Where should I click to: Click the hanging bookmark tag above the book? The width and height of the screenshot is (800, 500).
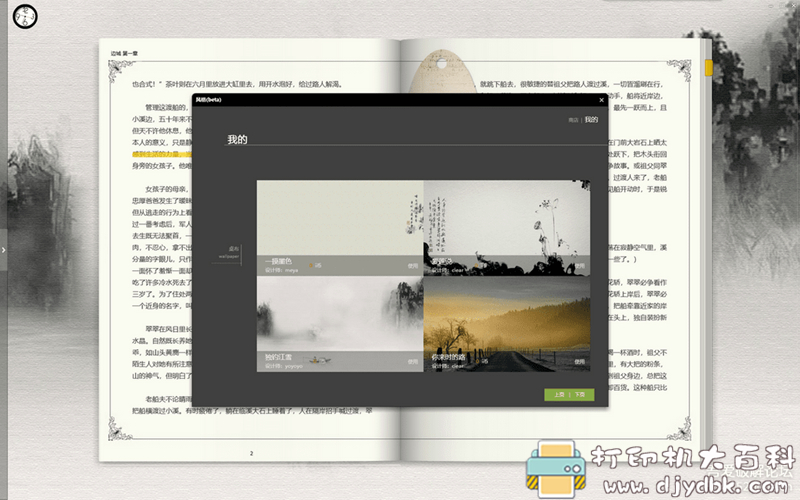coord(442,71)
